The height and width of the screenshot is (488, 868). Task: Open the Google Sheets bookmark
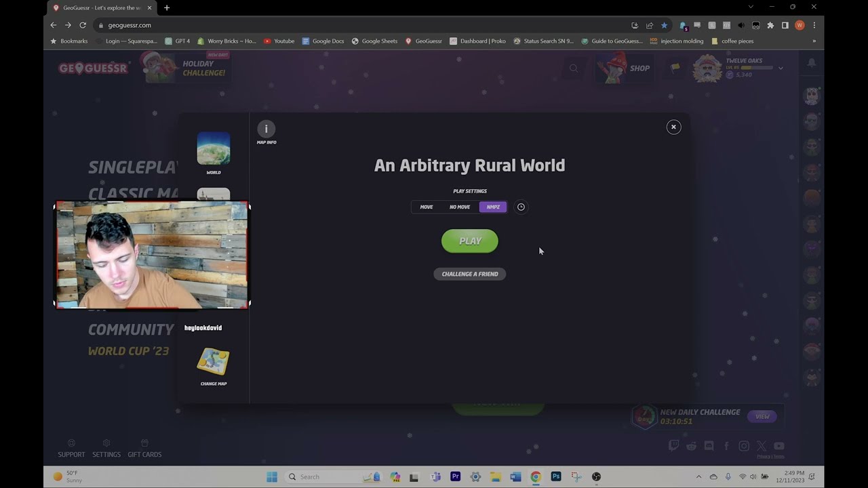pyautogui.click(x=374, y=41)
